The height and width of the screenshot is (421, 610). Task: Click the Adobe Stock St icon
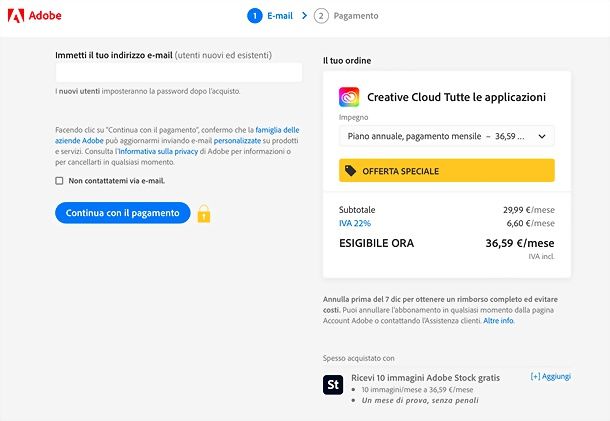[x=333, y=385]
